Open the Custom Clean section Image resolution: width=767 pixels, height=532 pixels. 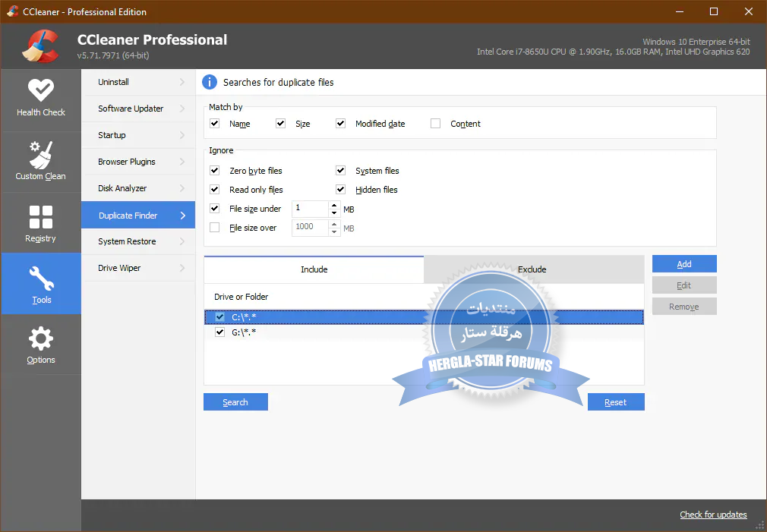click(40, 162)
